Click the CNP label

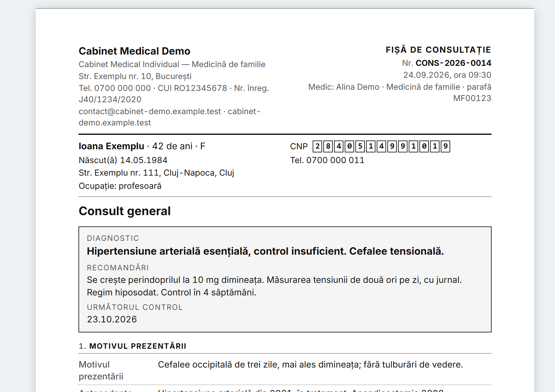299,146
